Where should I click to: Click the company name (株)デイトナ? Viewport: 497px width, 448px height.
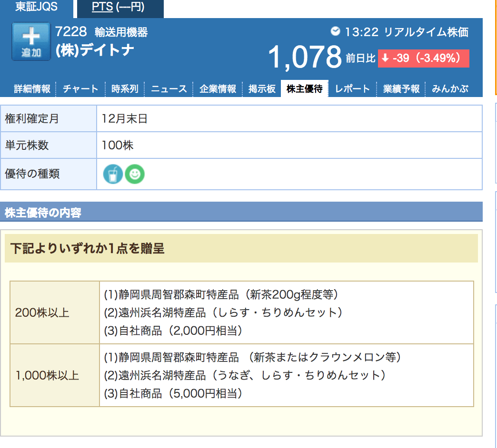(x=95, y=50)
